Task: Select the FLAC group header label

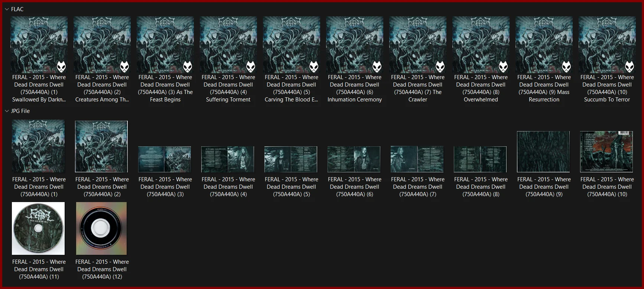Action: 17,9
